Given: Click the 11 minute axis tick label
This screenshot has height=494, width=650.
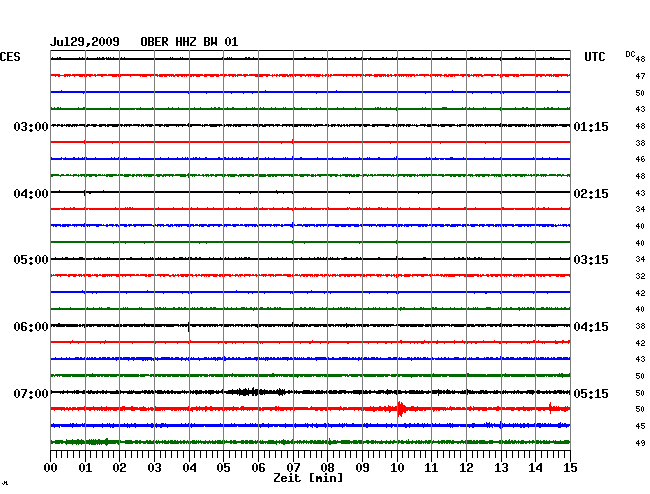Looking at the screenshot, I should pos(431,467).
